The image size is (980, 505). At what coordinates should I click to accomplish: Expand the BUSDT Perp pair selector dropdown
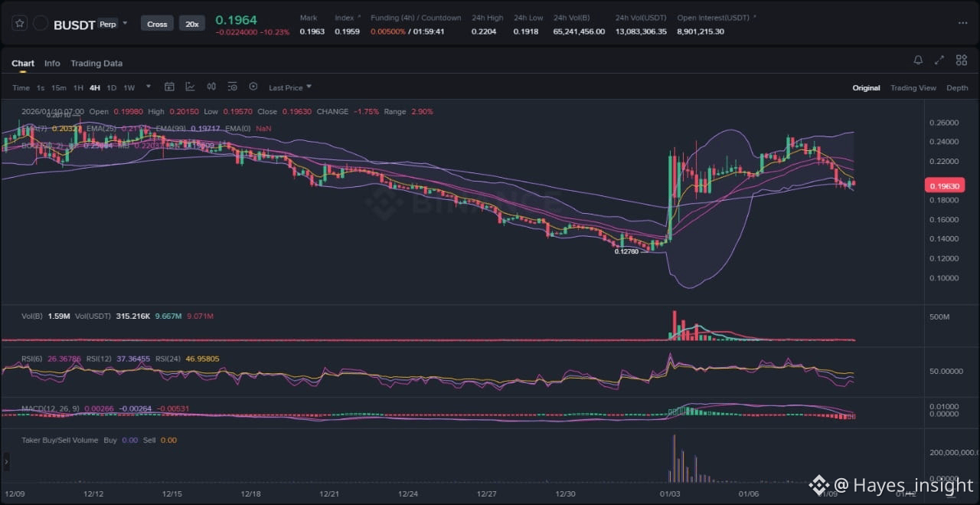(x=125, y=24)
